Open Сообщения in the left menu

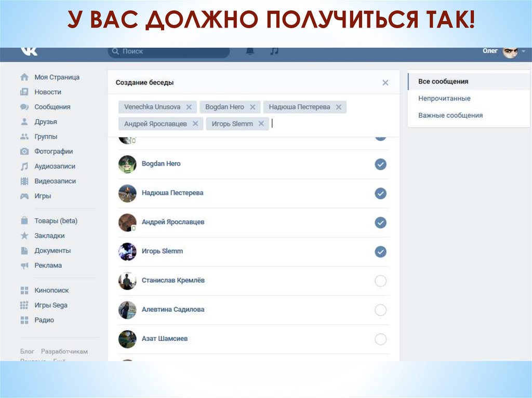tap(52, 107)
